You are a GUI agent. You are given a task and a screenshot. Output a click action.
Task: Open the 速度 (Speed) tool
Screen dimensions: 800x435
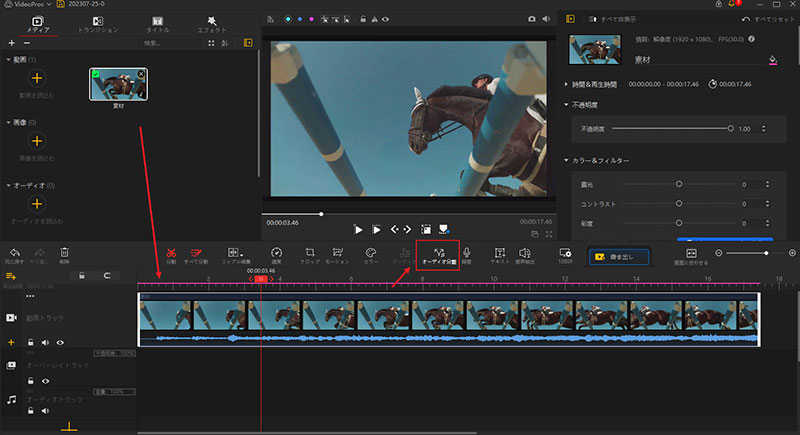[x=276, y=255]
